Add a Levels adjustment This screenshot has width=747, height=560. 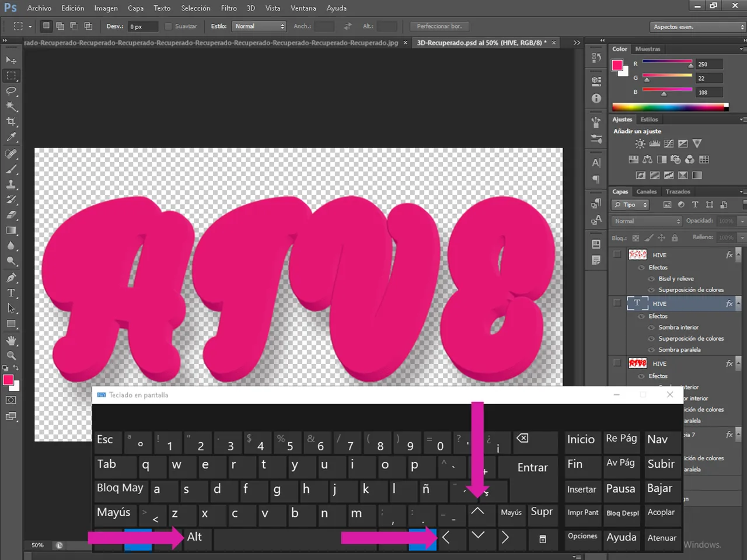pos(655,143)
